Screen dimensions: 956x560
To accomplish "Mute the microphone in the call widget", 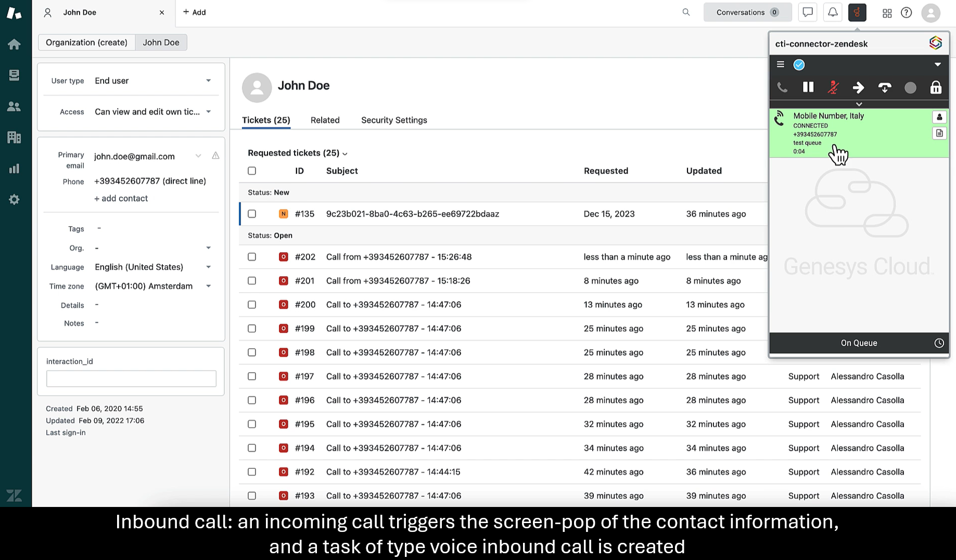I will tap(833, 87).
